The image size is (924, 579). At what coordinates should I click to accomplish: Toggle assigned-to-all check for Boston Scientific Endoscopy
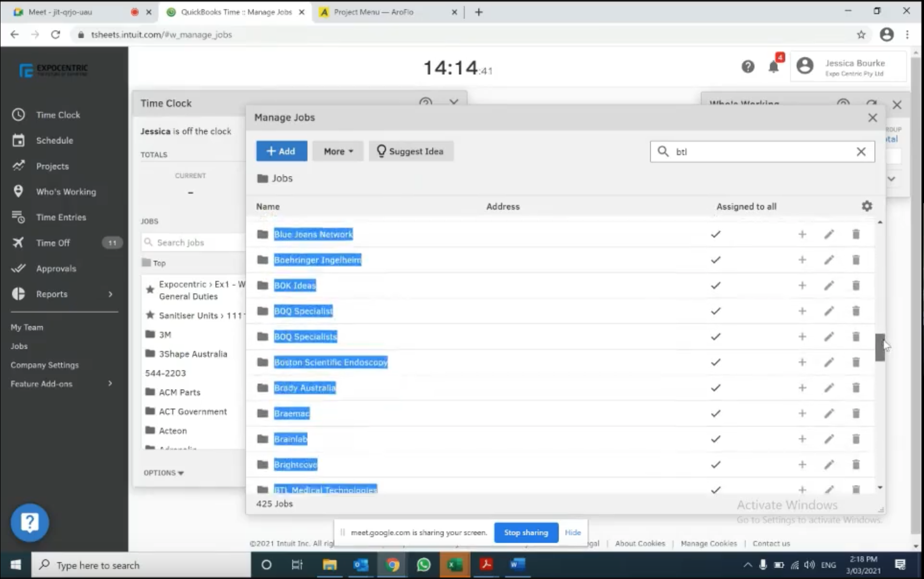pyautogui.click(x=716, y=362)
